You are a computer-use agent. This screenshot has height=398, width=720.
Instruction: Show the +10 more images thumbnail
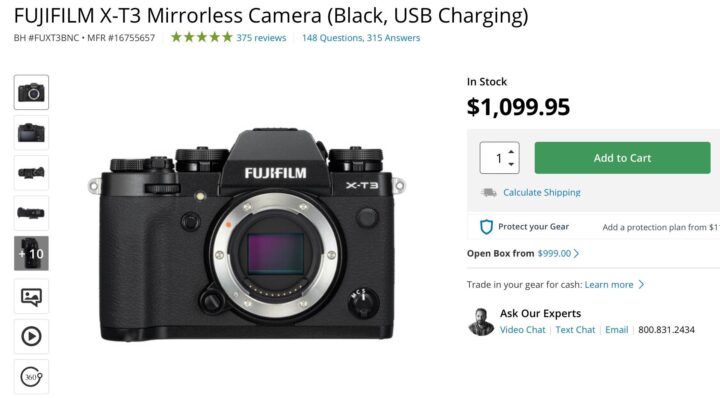[31, 253]
